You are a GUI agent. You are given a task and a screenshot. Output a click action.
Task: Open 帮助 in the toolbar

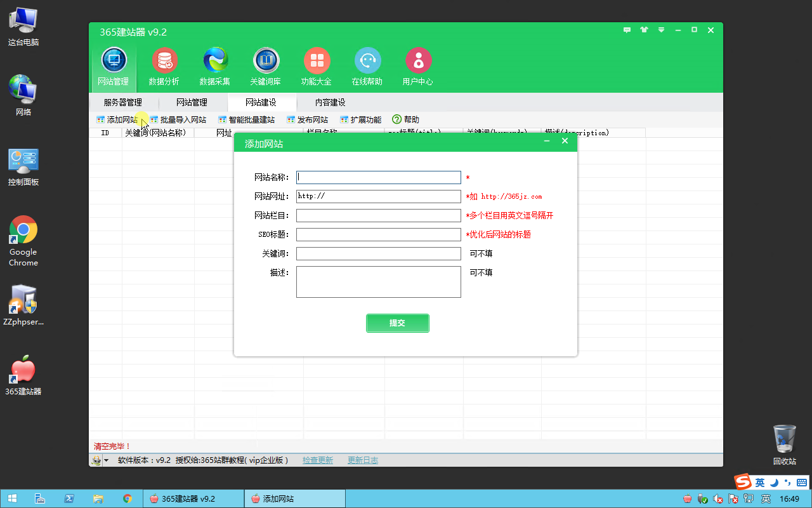406,119
